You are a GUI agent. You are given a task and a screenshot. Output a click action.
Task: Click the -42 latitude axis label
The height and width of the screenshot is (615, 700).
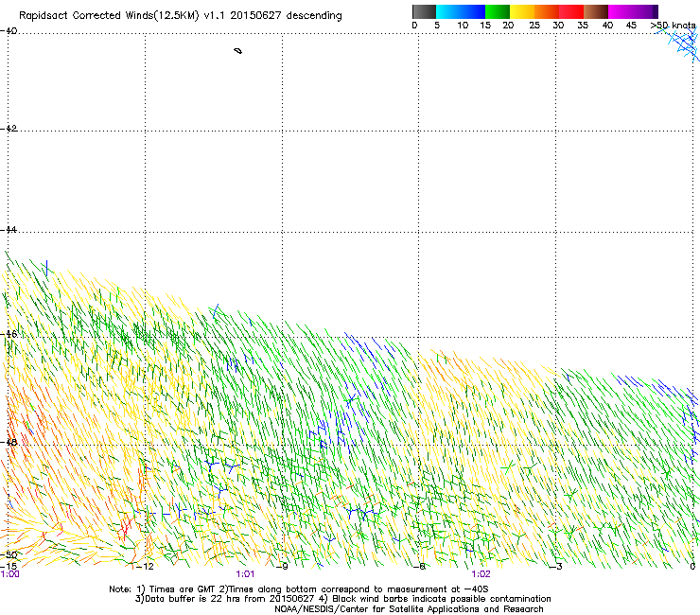[x=9, y=128]
